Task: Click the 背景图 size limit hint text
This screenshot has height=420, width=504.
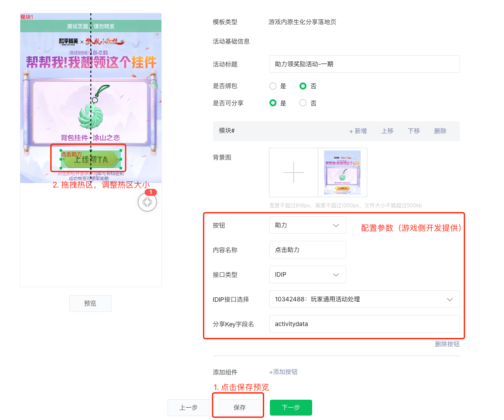Action: coord(346,206)
